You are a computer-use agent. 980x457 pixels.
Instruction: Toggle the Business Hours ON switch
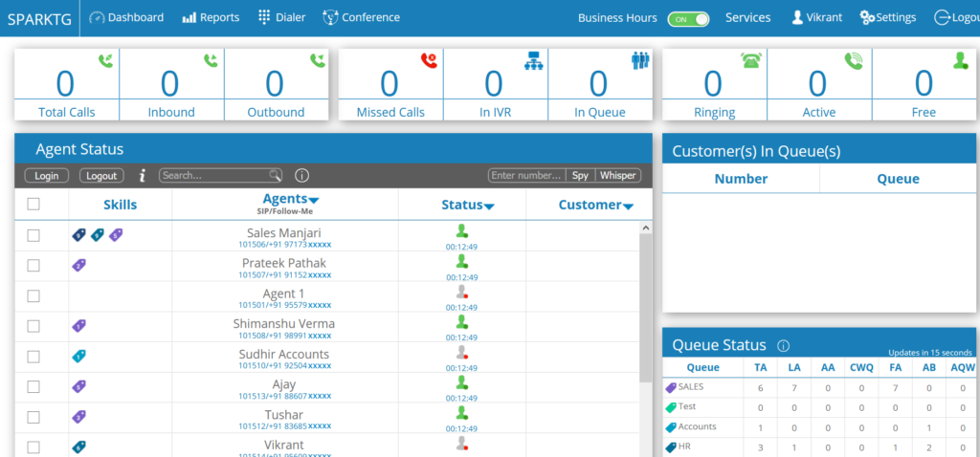(x=688, y=19)
